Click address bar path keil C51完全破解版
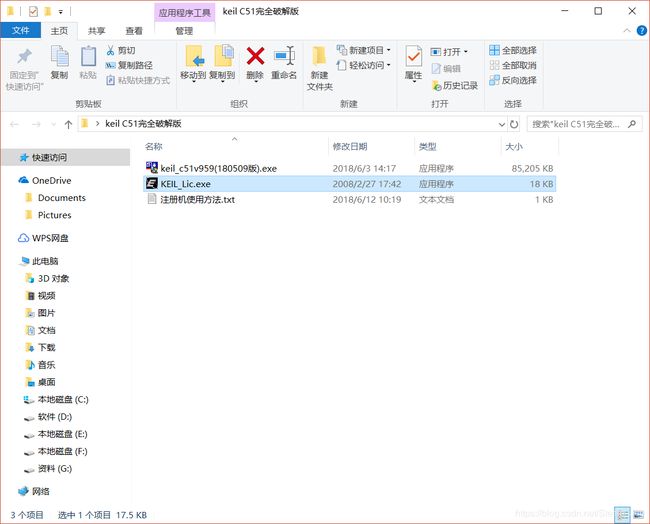650x524 pixels. coord(143,124)
